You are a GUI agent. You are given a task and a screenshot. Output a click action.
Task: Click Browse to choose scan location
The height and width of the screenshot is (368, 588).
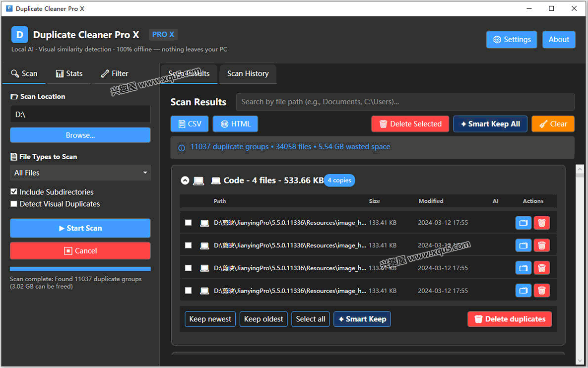coord(80,135)
